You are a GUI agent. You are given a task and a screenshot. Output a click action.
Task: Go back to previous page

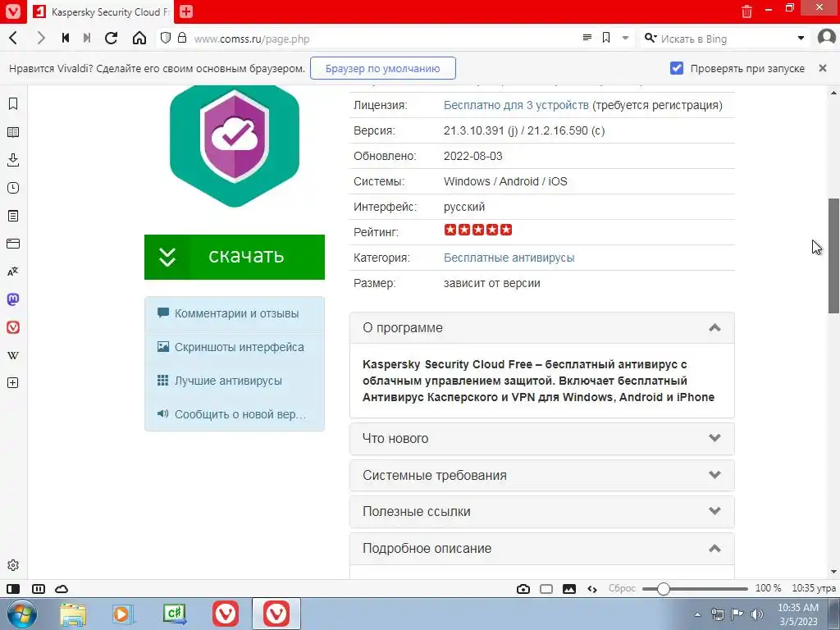coord(13,38)
